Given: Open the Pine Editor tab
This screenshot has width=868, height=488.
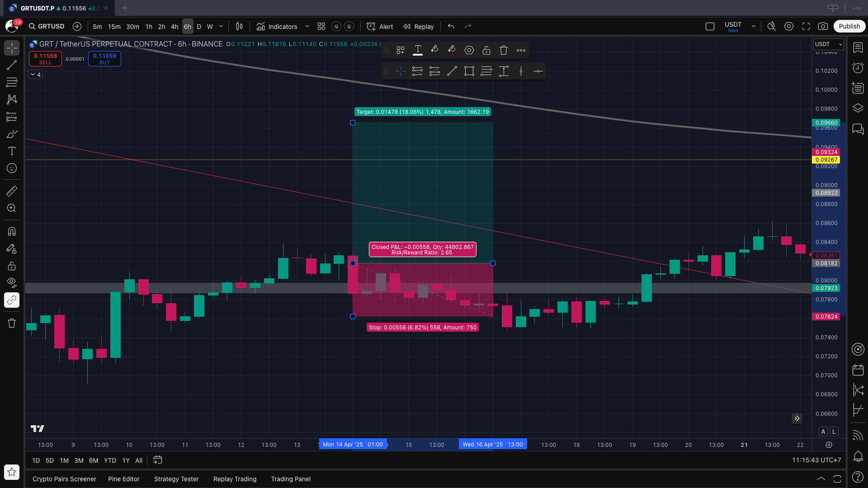Looking at the screenshot, I should (x=124, y=479).
